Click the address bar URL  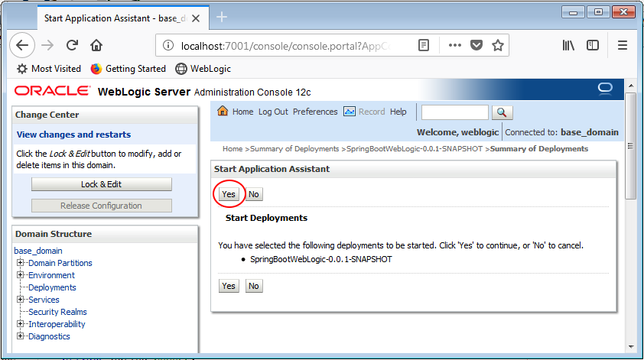(x=285, y=46)
